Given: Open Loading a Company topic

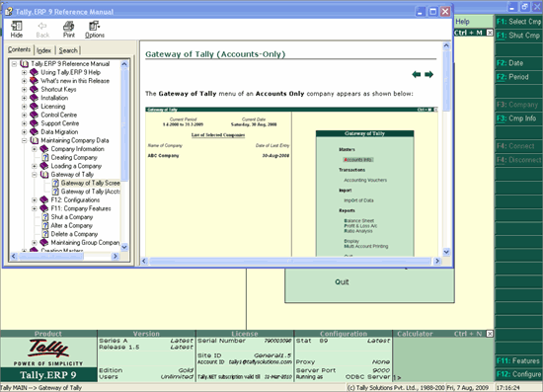Looking at the screenshot, I should coord(76,166).
